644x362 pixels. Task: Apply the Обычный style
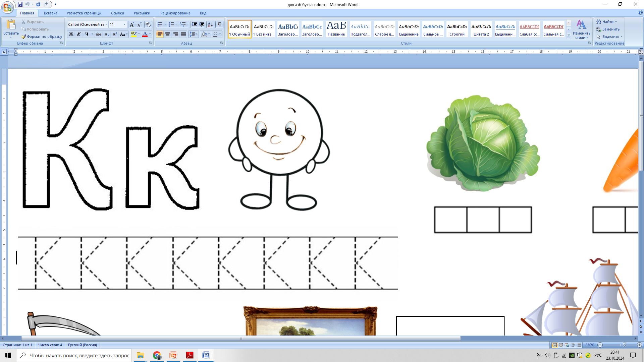point(240,29)
